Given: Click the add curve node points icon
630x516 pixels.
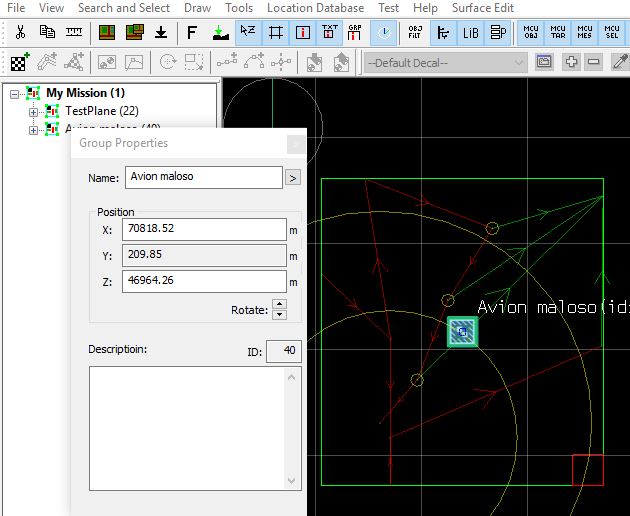Looking at the screenshot, I should click(x=254, y=61).
